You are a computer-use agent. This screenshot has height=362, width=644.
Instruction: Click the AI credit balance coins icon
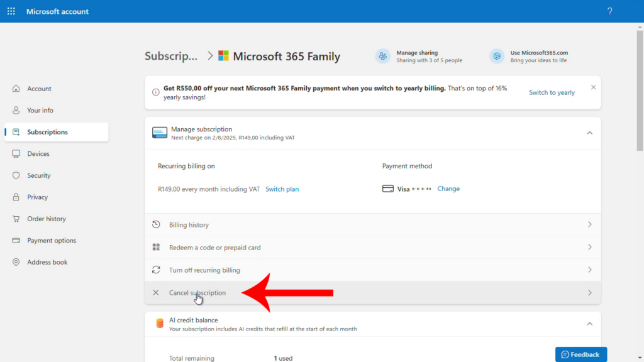click(159, 322)
